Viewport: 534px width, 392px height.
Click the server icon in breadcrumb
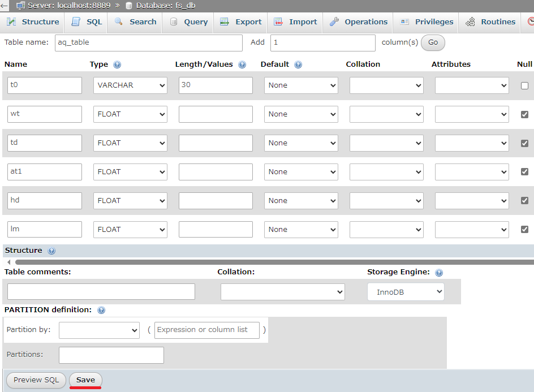click(21, 6)
